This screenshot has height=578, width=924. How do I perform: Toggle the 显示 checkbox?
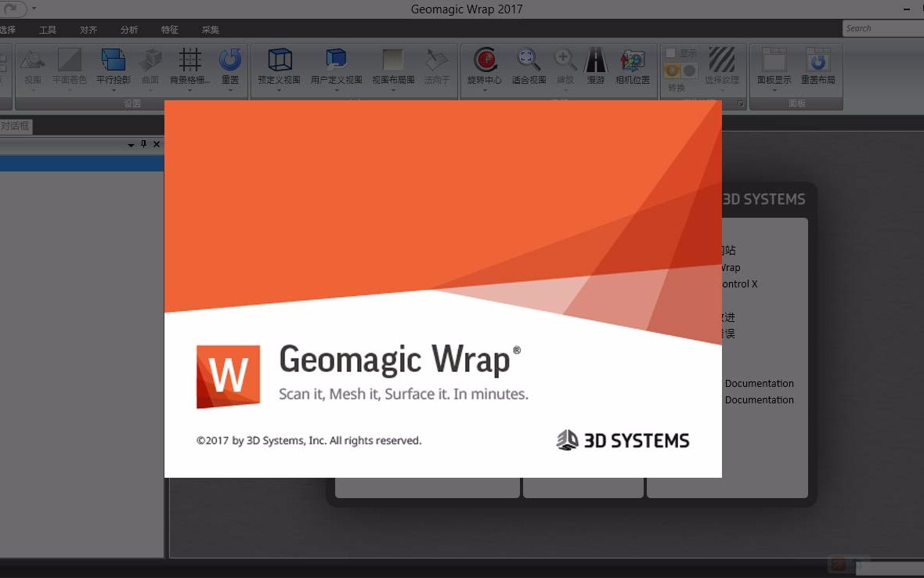point(670,53)
